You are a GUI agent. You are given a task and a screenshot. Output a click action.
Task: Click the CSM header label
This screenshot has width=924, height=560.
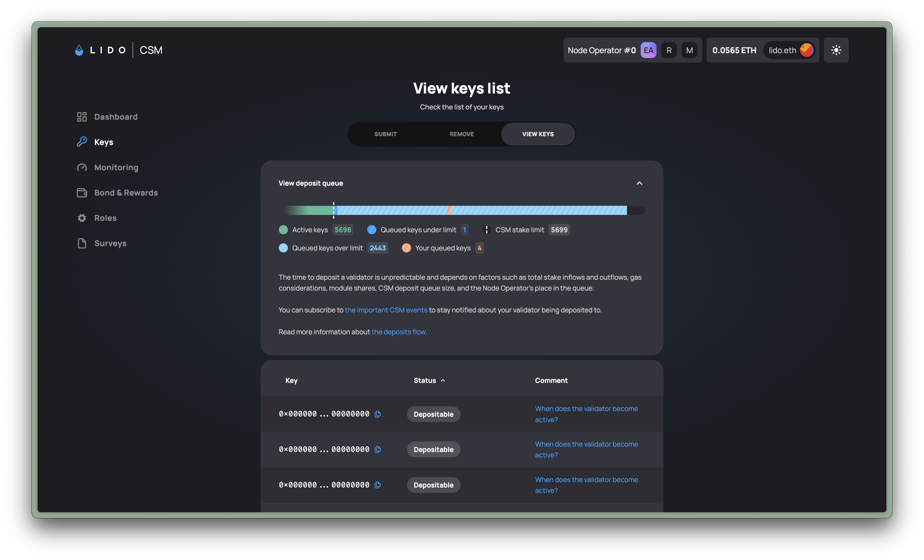coord(151,50)
